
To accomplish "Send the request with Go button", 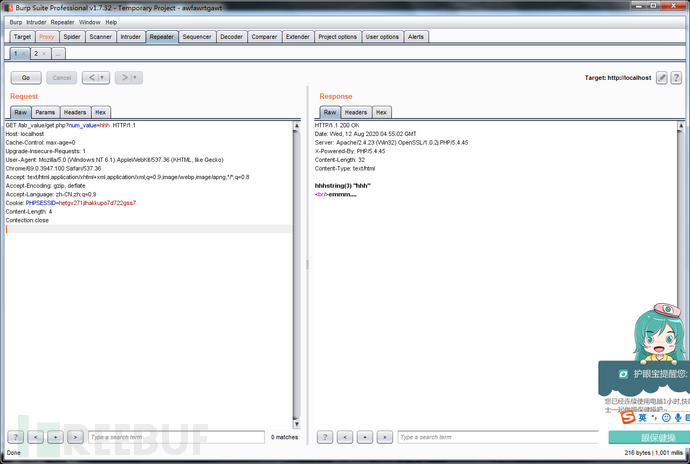I will point(26,77).
